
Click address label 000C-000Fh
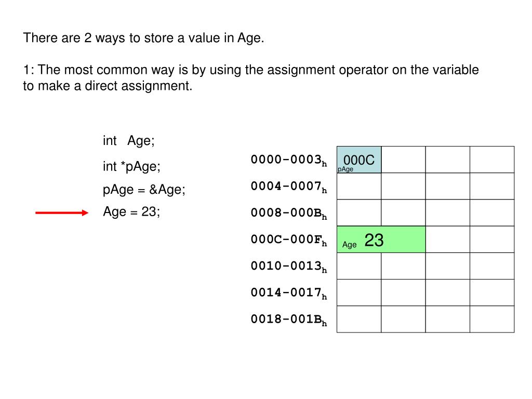click(x=289, y=240)
